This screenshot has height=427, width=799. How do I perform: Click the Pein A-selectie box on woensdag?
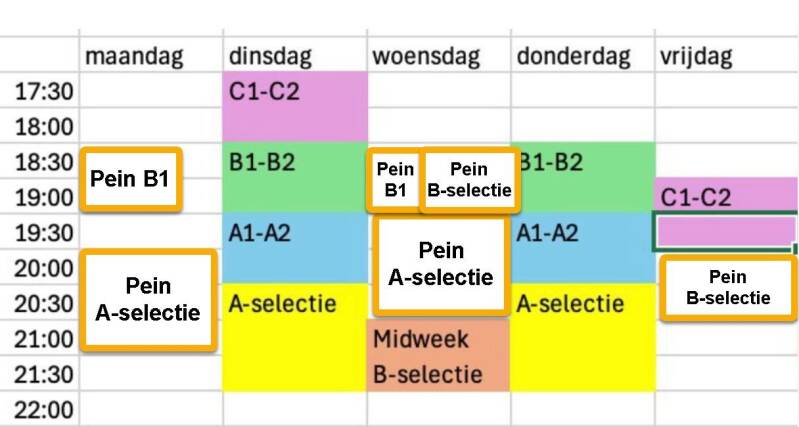coord(440,264)
